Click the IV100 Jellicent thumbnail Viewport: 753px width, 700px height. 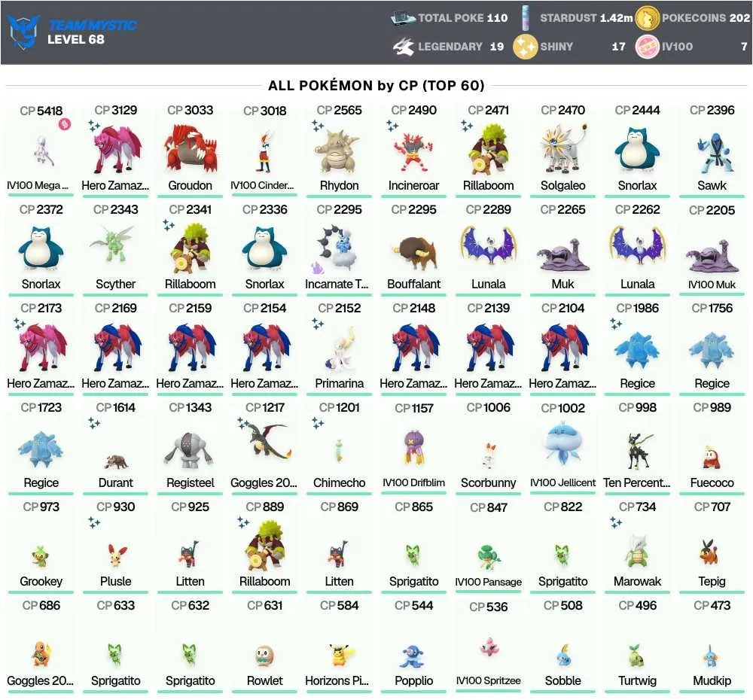click(562, 445)
